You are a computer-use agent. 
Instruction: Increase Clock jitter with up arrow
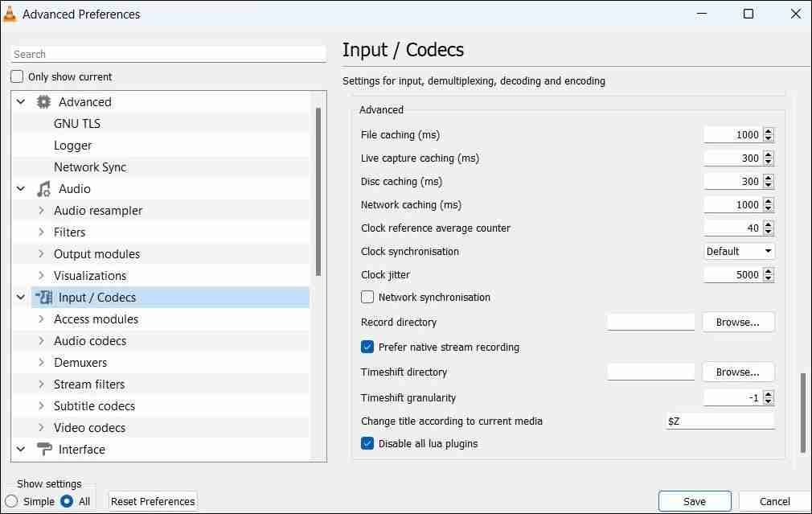point(769,272)
